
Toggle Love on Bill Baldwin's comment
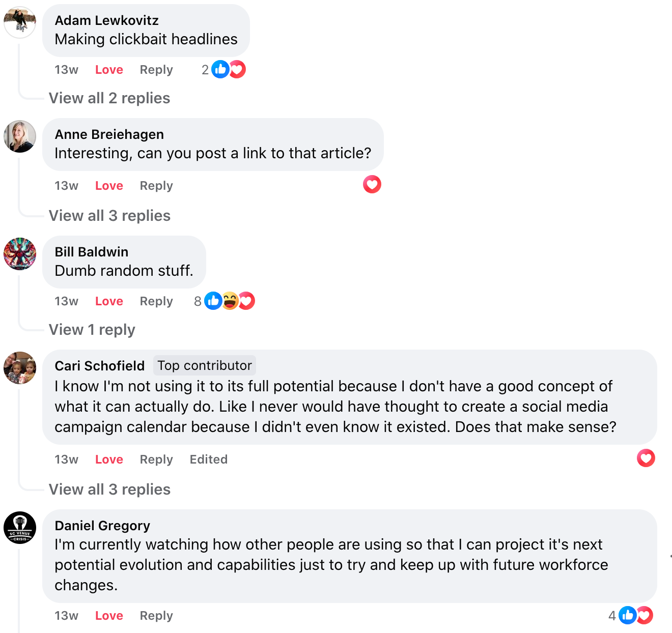coord(109,301)
